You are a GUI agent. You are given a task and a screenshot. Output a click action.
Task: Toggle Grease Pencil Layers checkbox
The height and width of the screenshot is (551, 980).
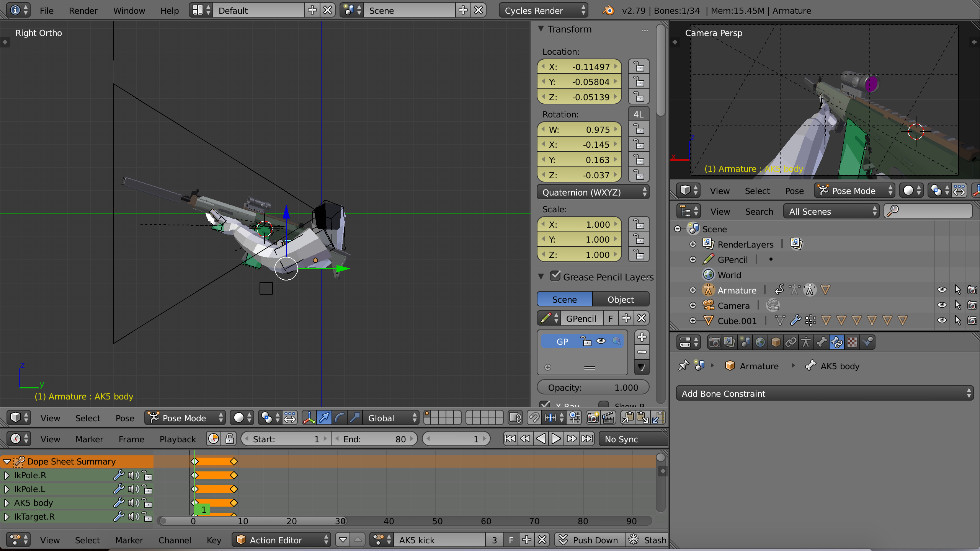point(555,276)
